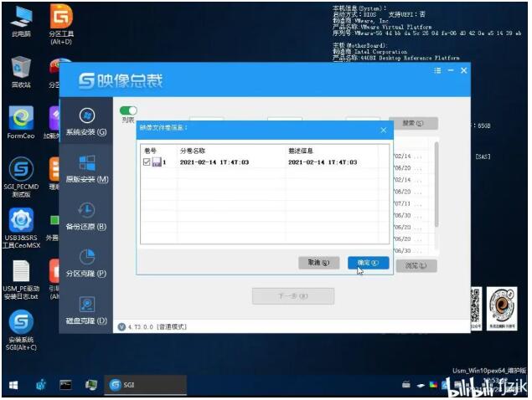The width and height of the screenshot is (532, 400).
Task: Toggle the green 列表 switch
Action: 128,110
